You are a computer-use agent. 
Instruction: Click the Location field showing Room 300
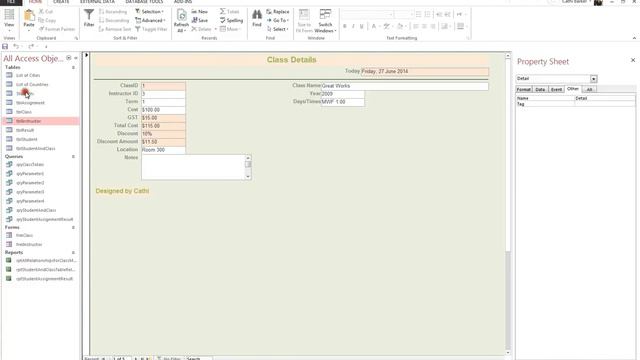(x=163, y=150)
